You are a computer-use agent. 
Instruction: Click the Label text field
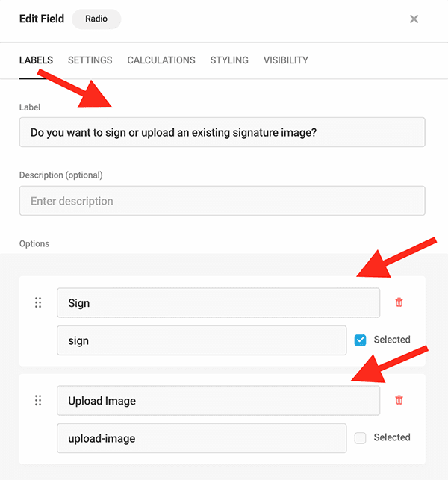[x=222, y=132]
